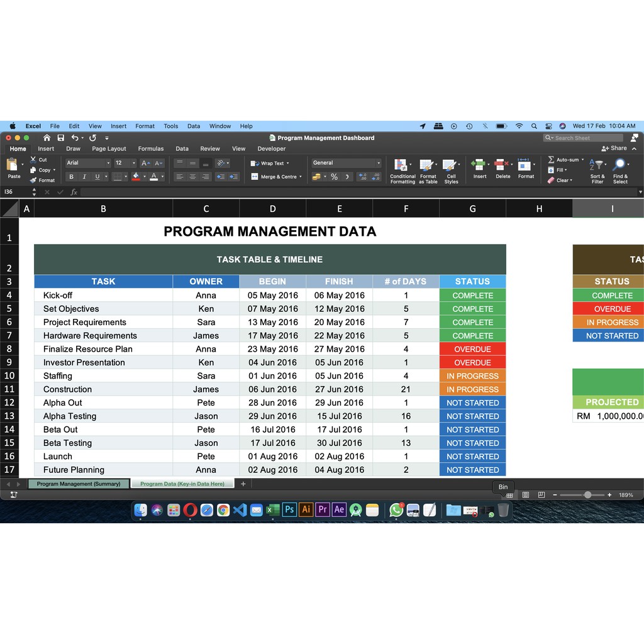Click the Format painter brush icon
This screenshot has width=644, height=644.
[33, 180]
